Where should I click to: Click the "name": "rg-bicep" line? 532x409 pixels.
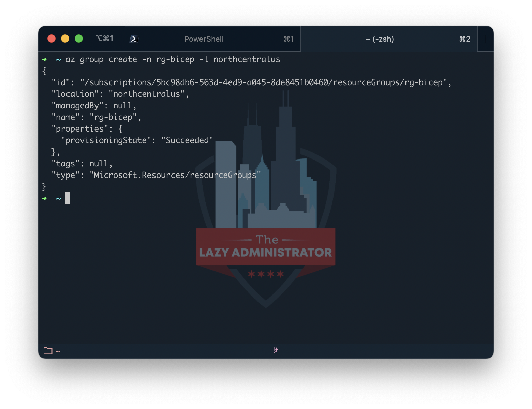coord(96,117)
